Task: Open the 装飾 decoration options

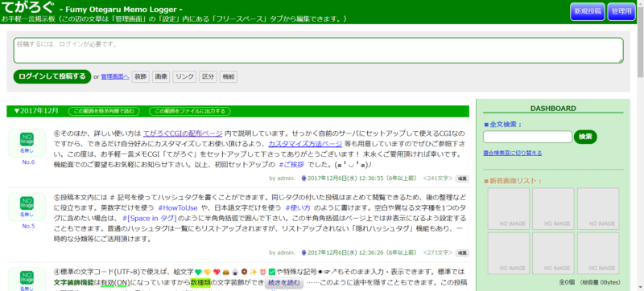Action: (140, 76)
